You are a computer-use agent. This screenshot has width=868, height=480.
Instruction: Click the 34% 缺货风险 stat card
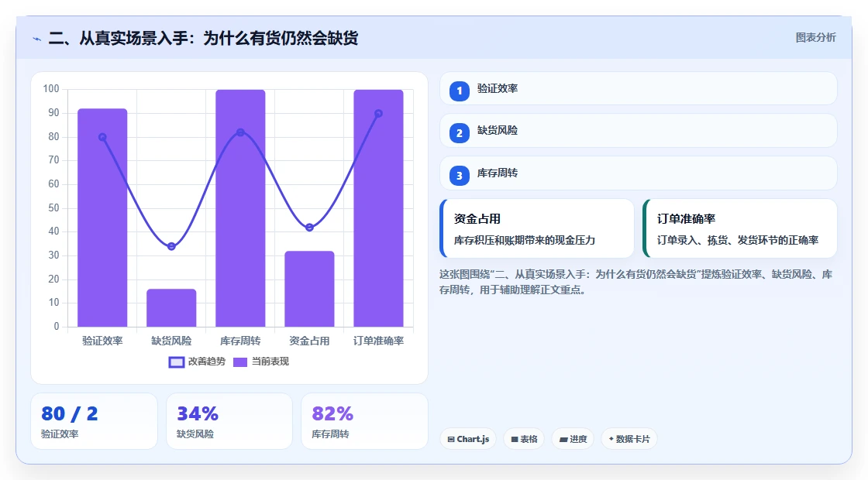pos(229,421)
